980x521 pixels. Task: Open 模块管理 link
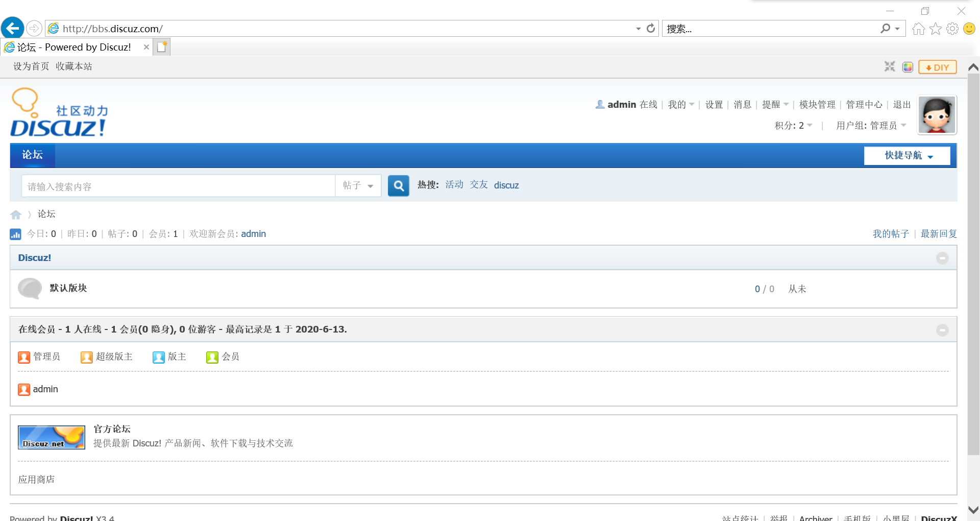pyautogui.click(x=817, y=104)
